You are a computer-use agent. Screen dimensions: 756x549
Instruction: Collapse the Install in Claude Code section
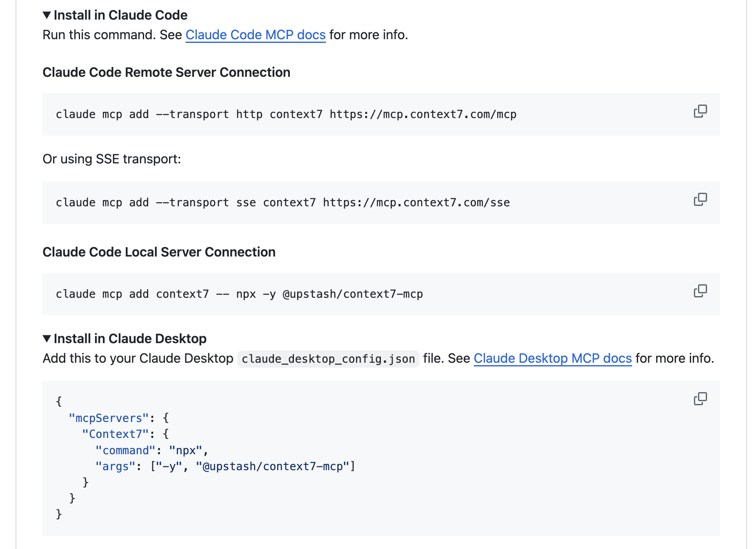tap(115, 15)
